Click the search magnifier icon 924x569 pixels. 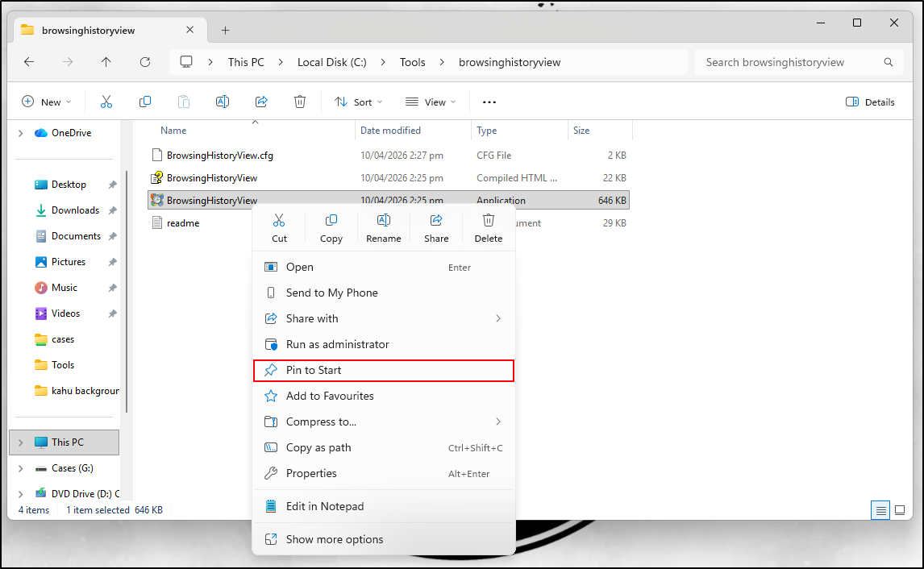coord(888,62)
